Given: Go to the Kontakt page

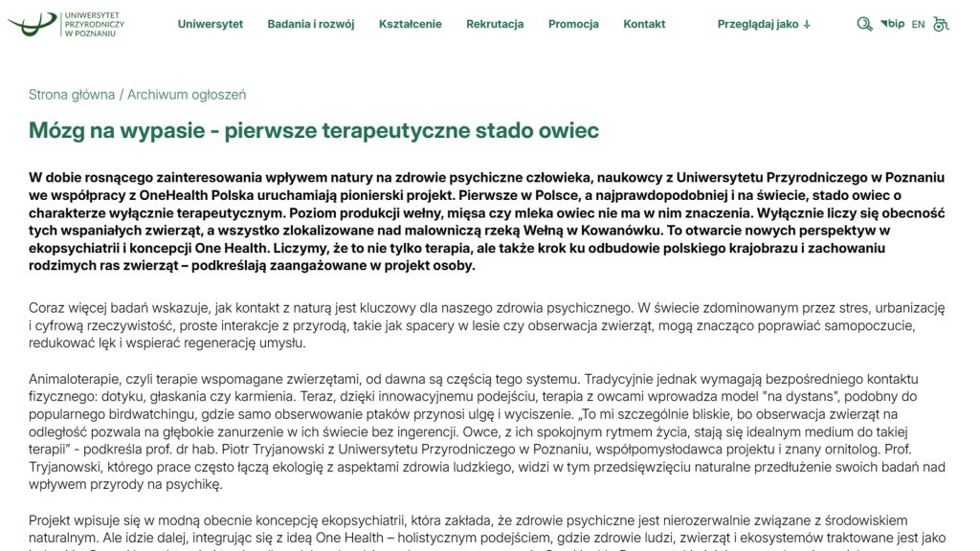Looking at the screenshot, I should (x=644, y=24).
